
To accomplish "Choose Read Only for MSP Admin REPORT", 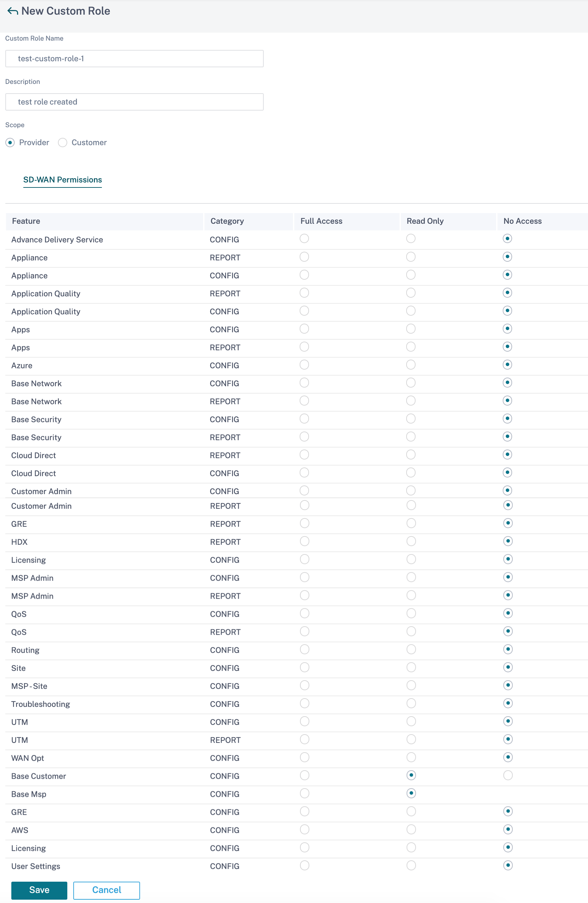I will 411,595.
